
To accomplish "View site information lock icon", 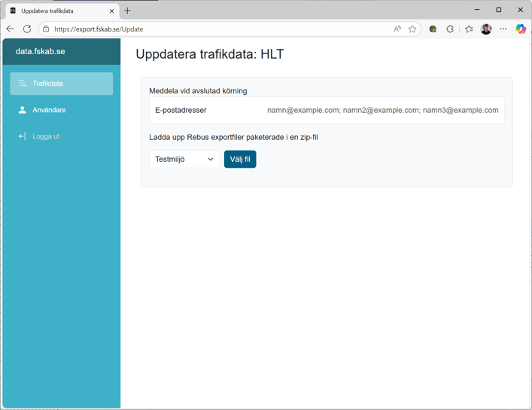I will (x=46, y=29).
